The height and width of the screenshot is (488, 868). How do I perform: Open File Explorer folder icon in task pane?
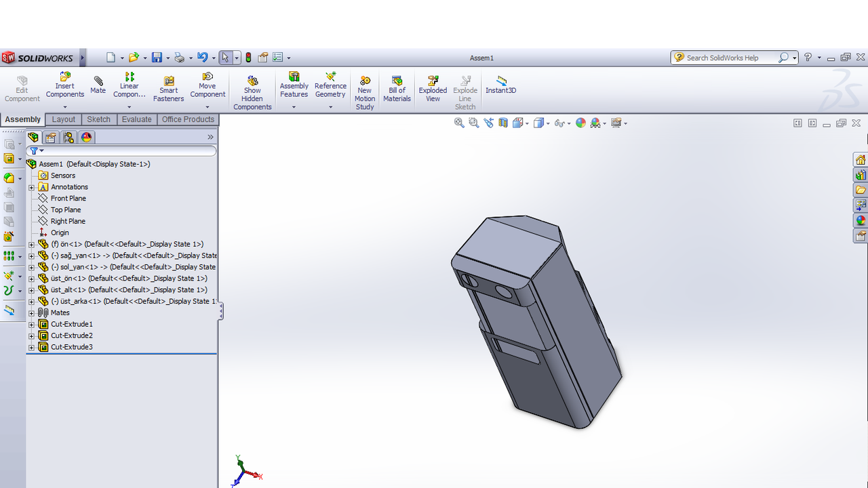click(861, 190)
